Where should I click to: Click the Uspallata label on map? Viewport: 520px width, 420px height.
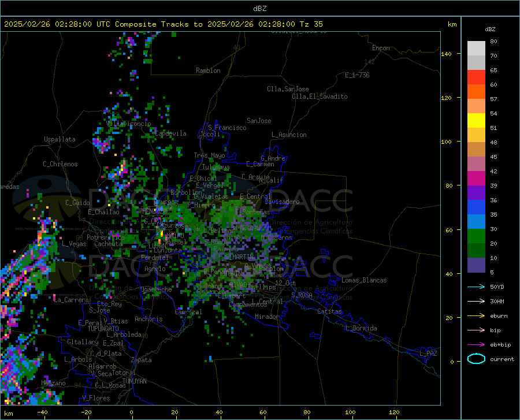click(x=60, y=139)
